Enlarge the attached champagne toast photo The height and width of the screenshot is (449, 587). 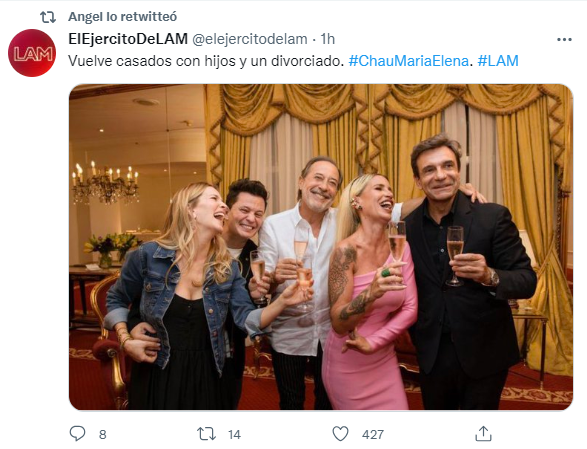coord(321,247)
